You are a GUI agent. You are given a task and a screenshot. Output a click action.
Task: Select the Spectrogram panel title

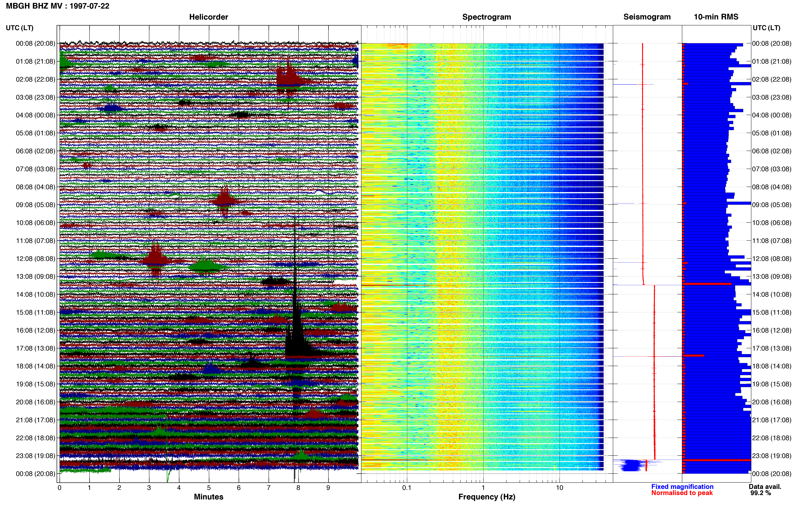coord(487,17)
